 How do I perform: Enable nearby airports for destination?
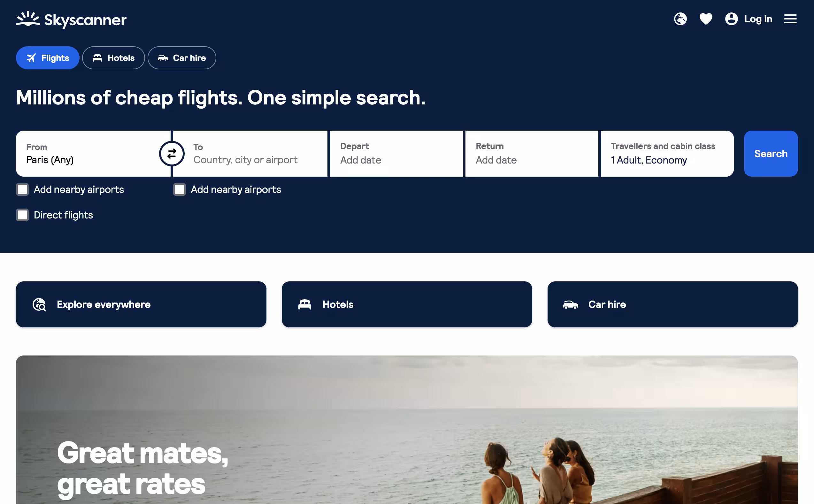[179, 189]
